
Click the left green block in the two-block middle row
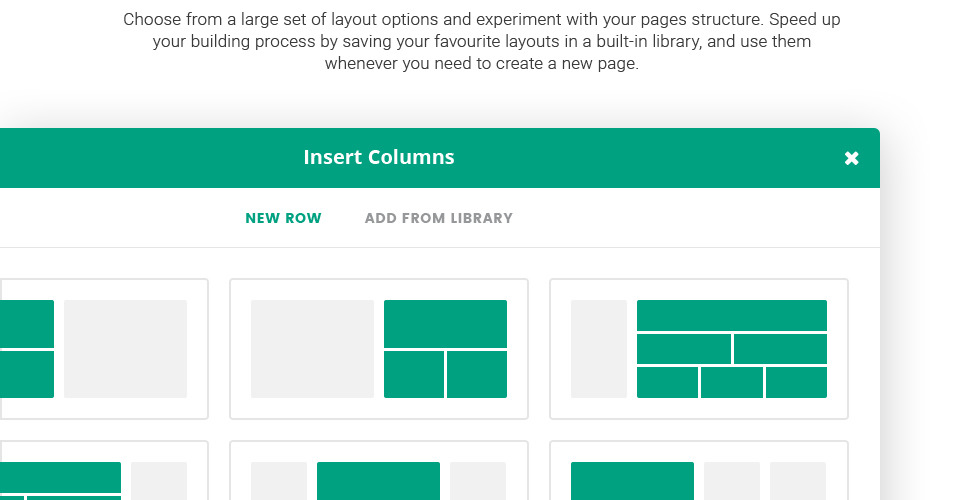click(x=684, y=349)
